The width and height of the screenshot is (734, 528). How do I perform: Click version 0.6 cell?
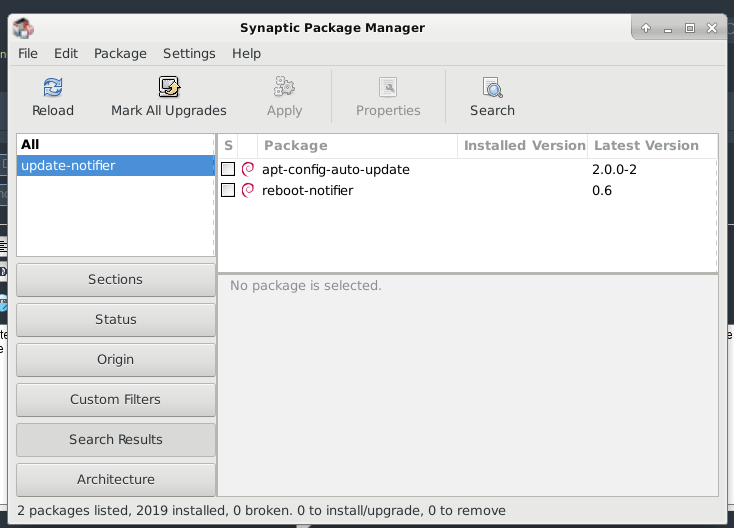[602, 191]
